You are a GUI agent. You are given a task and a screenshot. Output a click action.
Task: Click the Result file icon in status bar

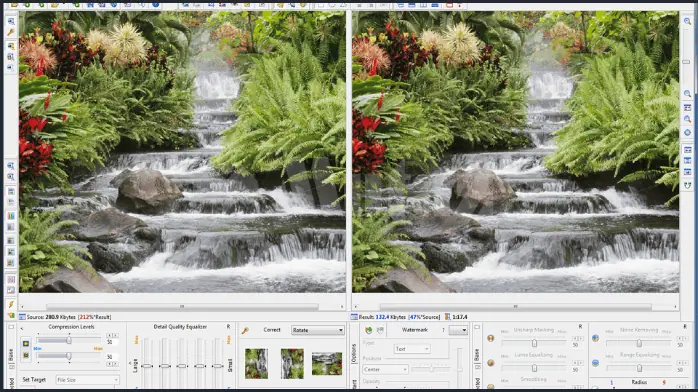pyautogui.click(x=354, y=317)
